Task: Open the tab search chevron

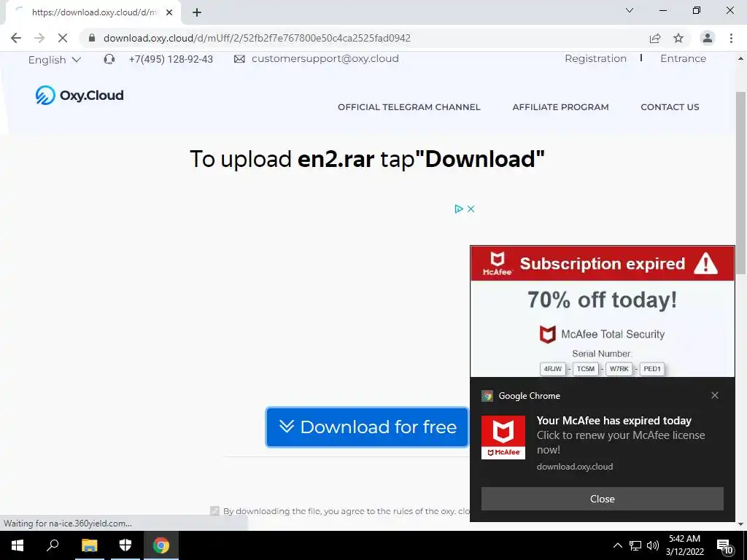Action: click(630, 10)
